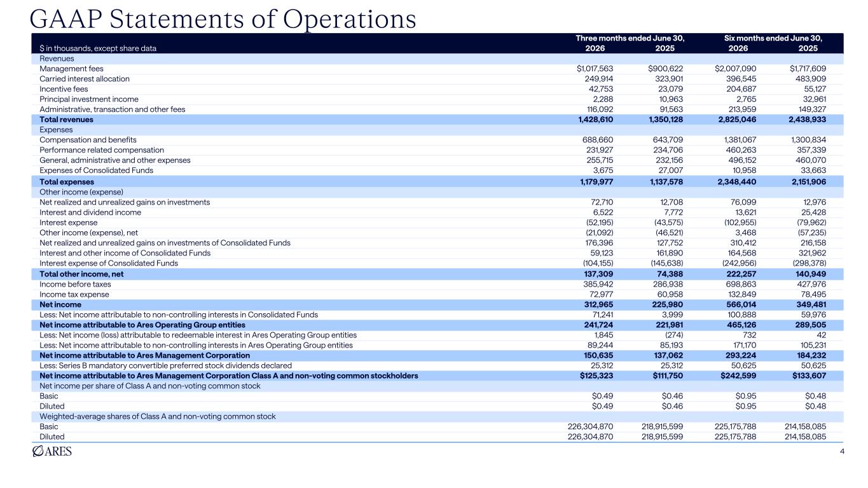The height and width of the screenshot is (488, 868).
Task: Click the Ares logo in the footer
Action: 52,452
